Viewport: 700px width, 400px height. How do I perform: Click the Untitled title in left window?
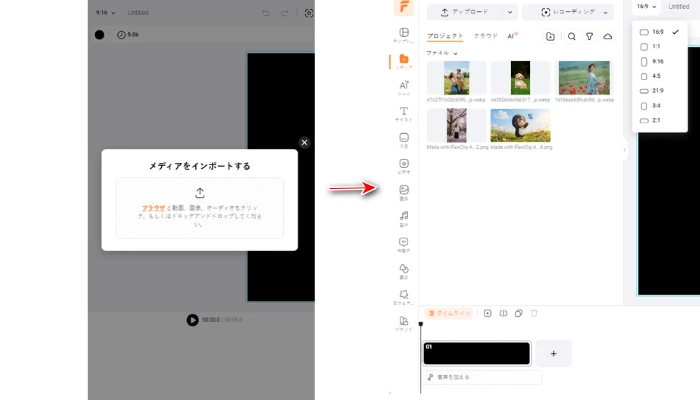pos(138,13)
